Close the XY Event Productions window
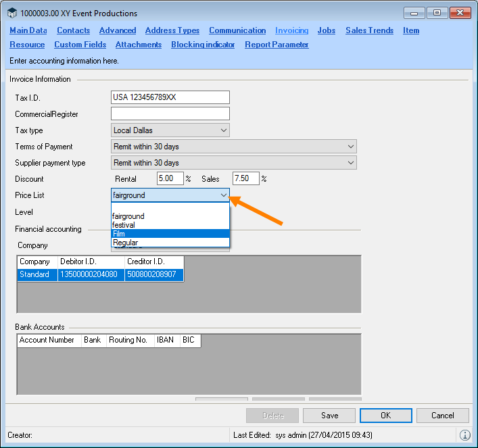 point(460,13)
